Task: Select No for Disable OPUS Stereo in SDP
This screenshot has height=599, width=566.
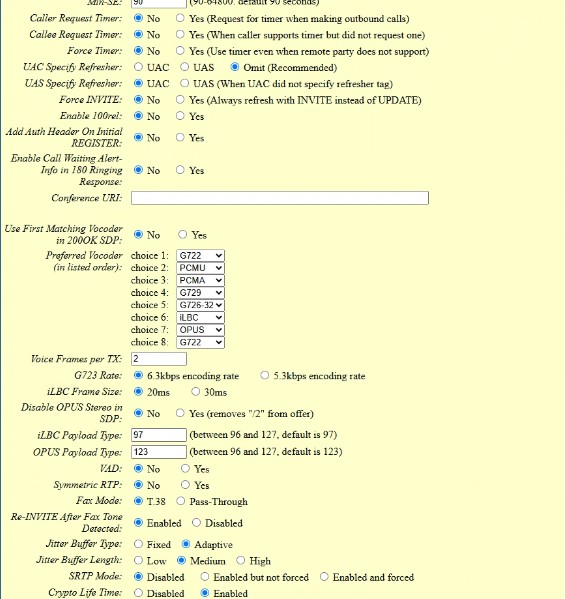Action: tap(138, 413)
